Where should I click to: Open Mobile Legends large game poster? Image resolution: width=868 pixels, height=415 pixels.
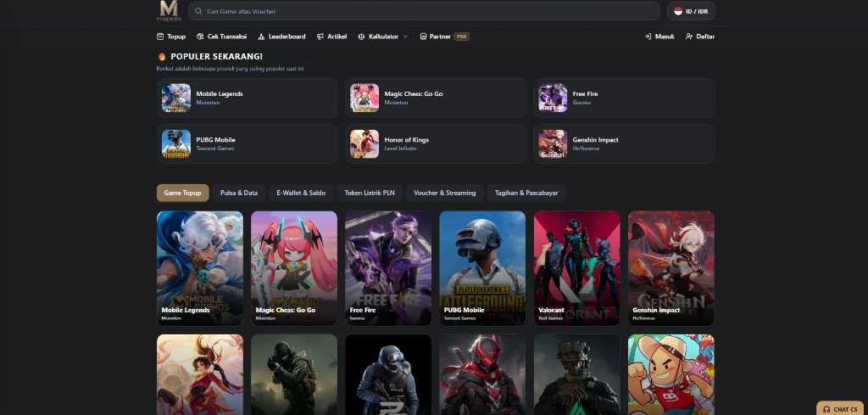pyautogui.click(x=200, y=268)
